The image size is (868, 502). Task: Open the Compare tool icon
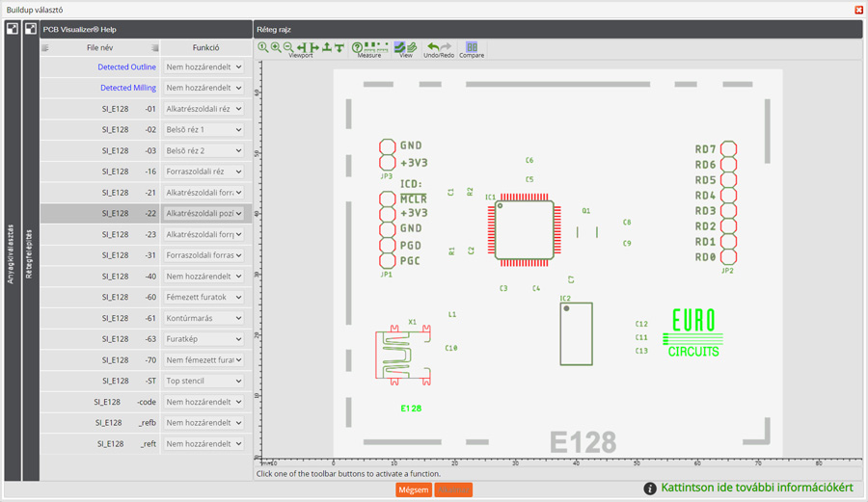472,47
